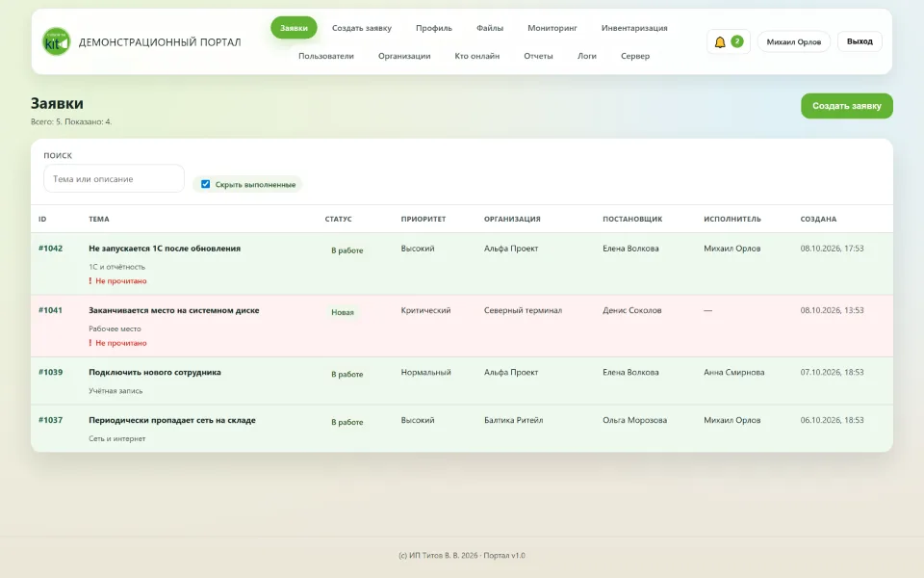Open ticket #1037
This screenshot has height=578, width=924.
[51, 420]
